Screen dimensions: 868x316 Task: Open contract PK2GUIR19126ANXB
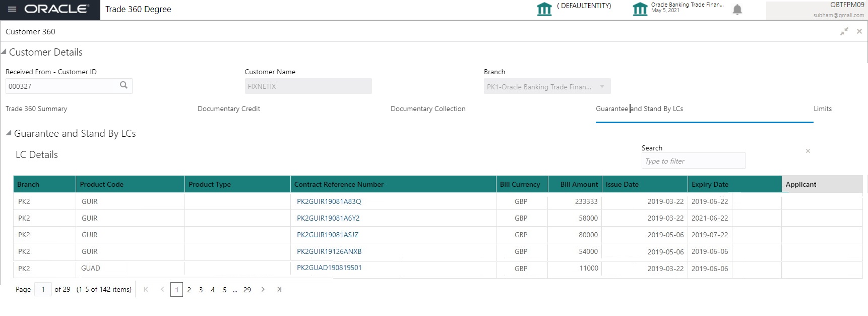click(329, 251)
